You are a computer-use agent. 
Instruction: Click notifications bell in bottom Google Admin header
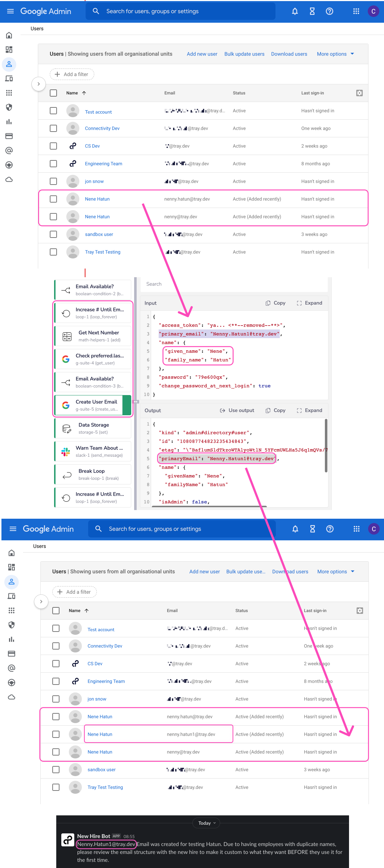pos(295,529)
